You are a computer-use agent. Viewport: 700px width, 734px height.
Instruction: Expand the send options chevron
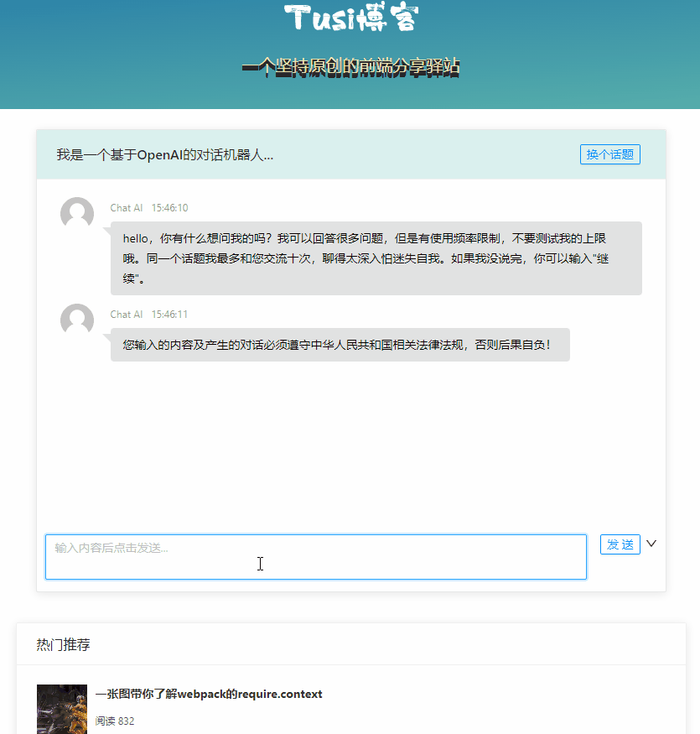click(x=651, y=544)
